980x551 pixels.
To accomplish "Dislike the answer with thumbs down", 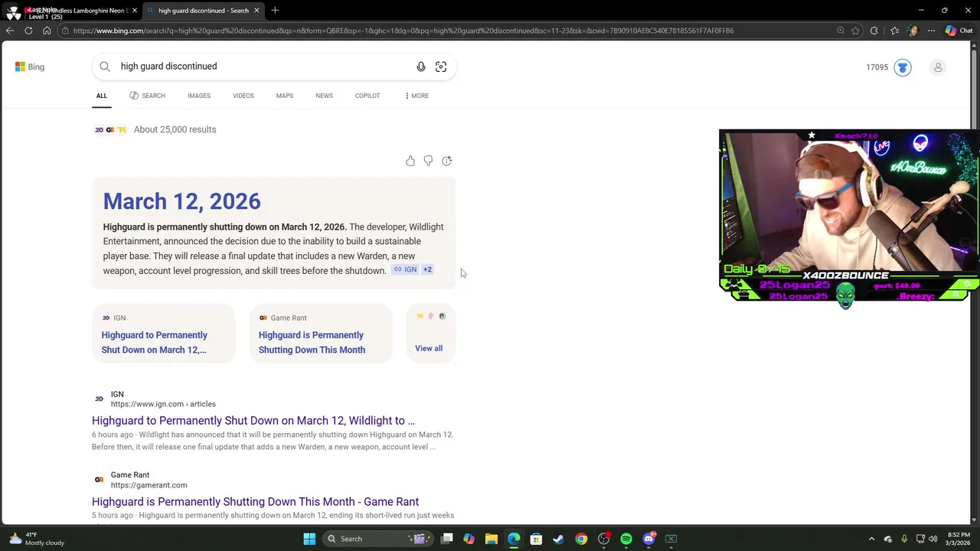I will tap(428, 161).
